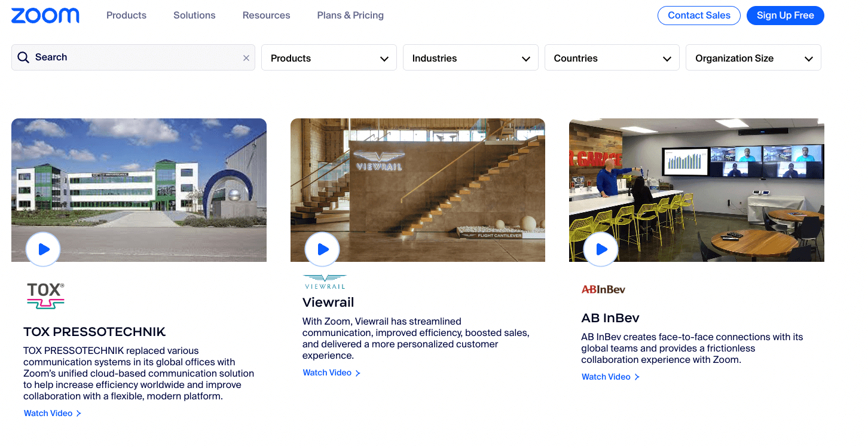The width and height of the screenshot is (868, 446).
Task: Open the Resources navigation menu
Action: point(266,16)
